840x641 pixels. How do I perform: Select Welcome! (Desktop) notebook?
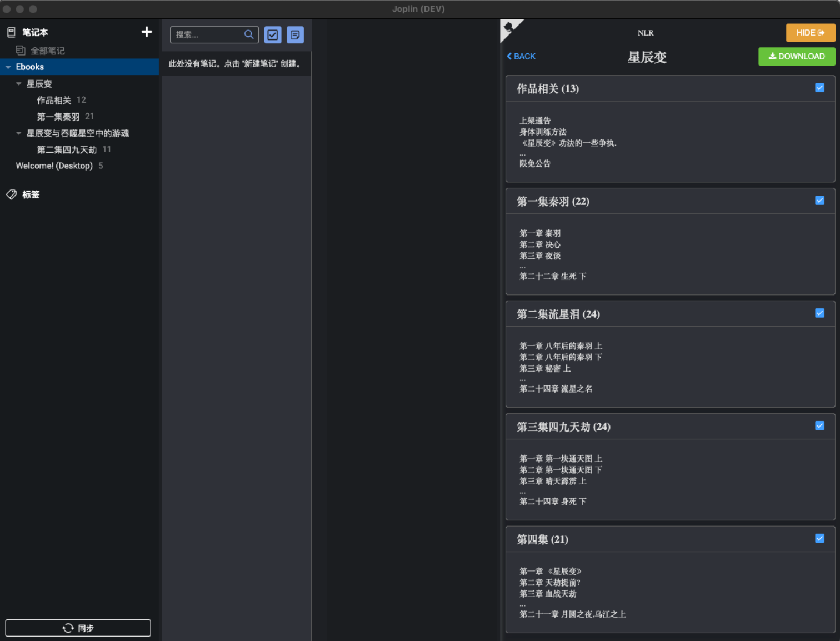point(54,166)
